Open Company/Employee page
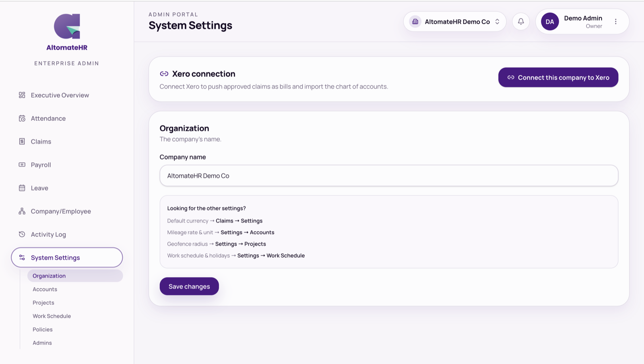The image size is (644, 364). point(67,211)
